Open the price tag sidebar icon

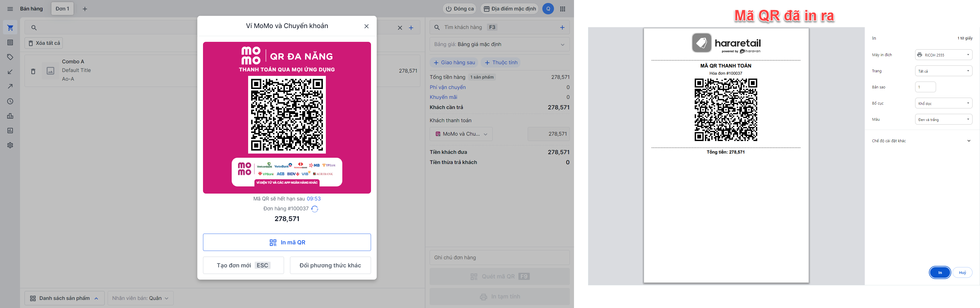click(x=10, y=57)
